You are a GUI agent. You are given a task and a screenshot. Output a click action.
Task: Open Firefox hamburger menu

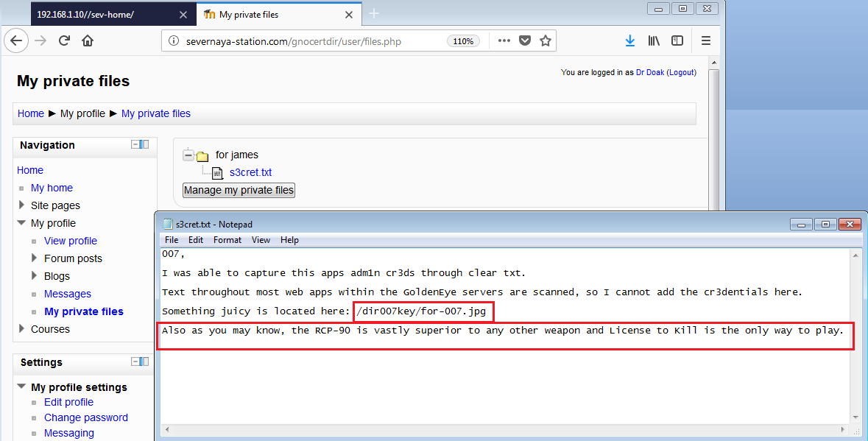(705, 41)
